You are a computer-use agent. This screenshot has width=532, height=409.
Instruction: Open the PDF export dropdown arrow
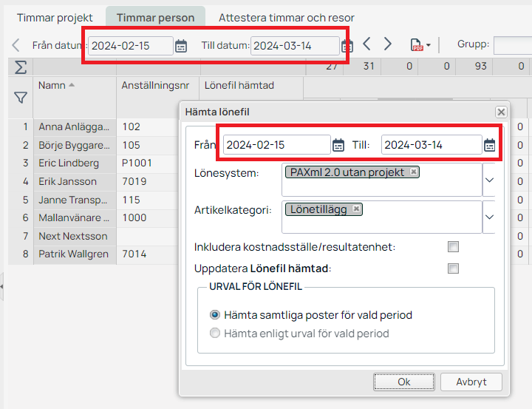pyautogui.click(x=428, y=46)
